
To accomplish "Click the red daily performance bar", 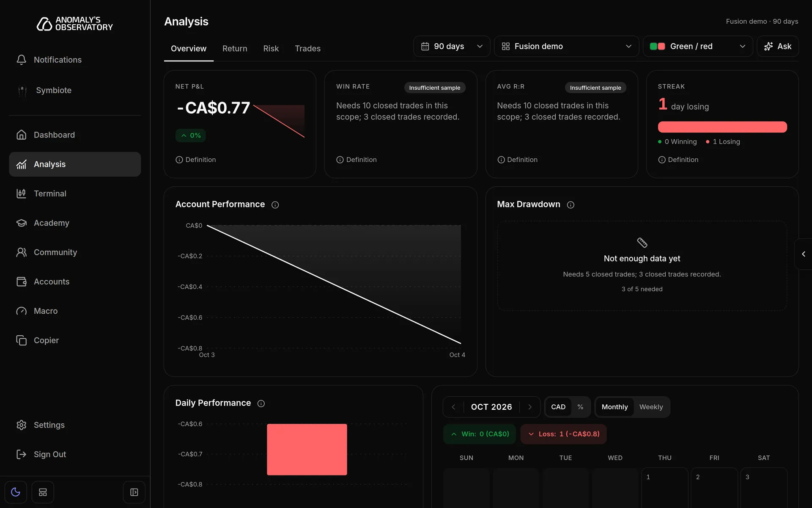I will (307, 450).
